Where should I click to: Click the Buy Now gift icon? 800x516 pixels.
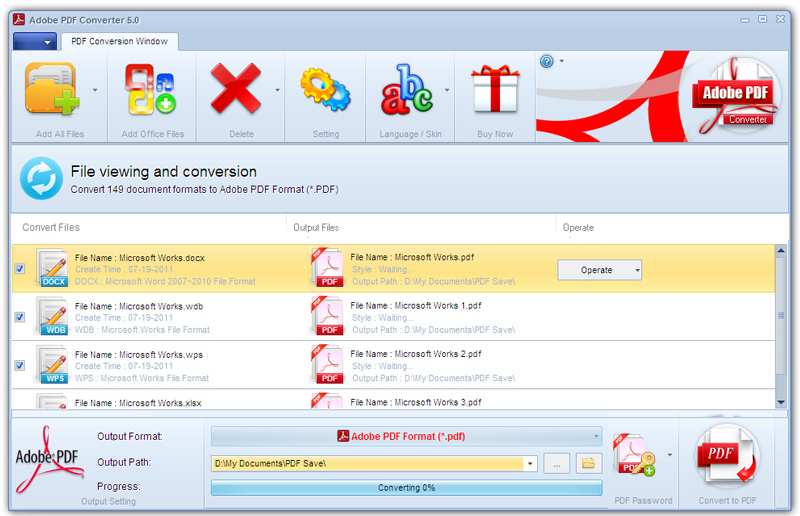[x=495, y=88]
